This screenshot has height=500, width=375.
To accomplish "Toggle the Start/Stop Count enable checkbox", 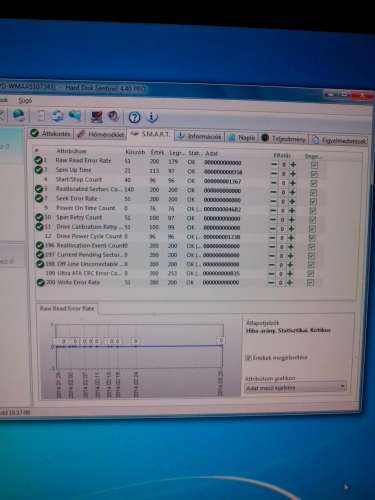I will click(314, 183).
